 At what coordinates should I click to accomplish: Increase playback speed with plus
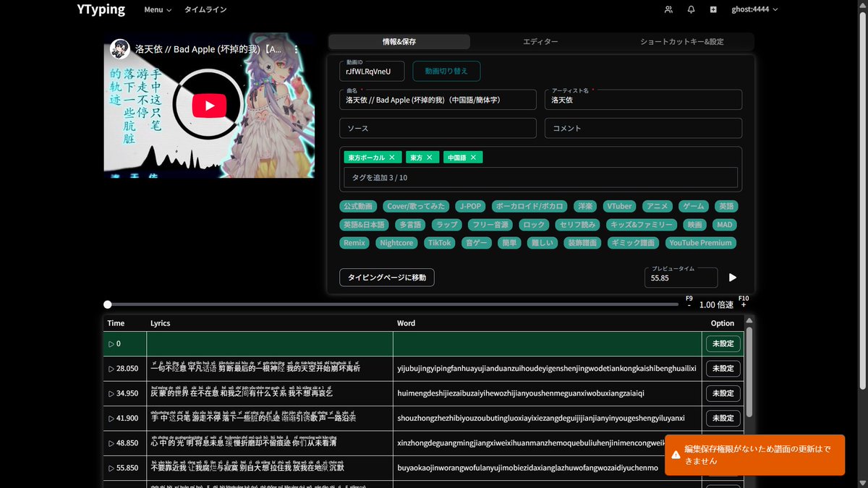click(744, 304)
